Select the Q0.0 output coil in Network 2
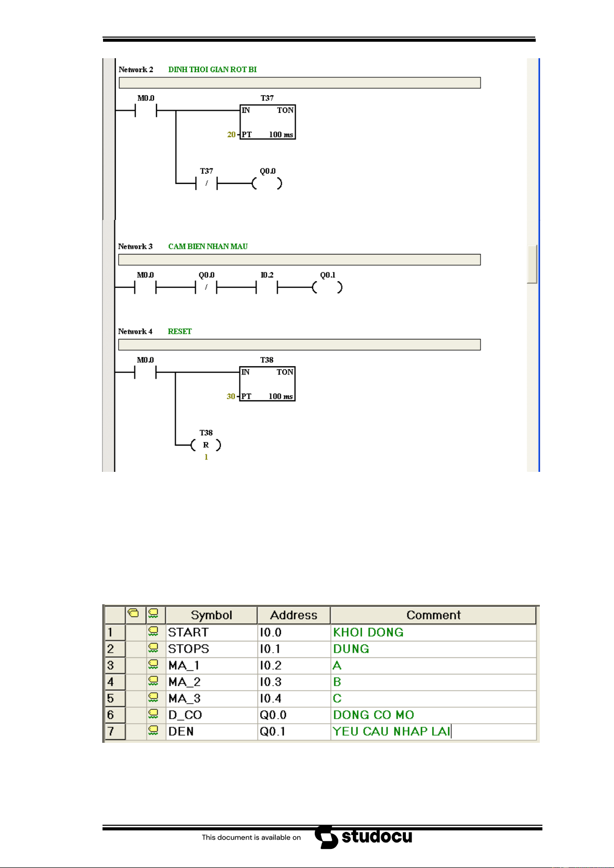The height and width of the screenshot is (868, 614). pyautogui.click(x=267, y=183)
